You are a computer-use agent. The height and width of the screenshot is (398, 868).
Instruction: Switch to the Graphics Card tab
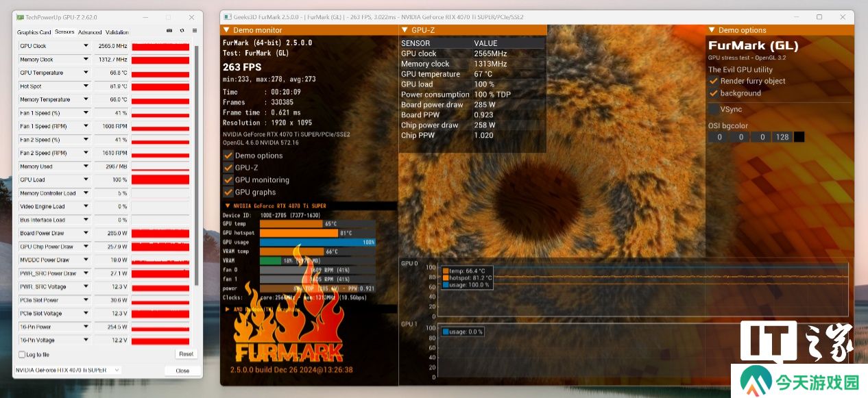[x=34, y=32]
